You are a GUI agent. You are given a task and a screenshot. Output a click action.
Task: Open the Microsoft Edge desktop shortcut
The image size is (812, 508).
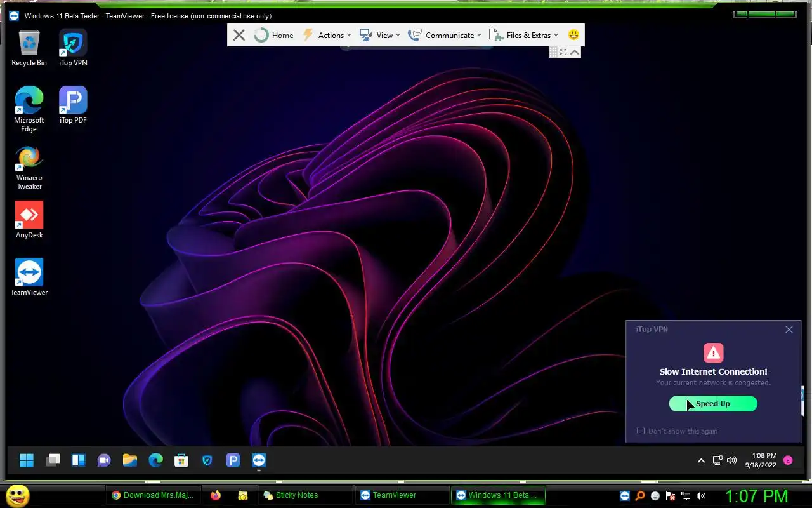point(29,109)
